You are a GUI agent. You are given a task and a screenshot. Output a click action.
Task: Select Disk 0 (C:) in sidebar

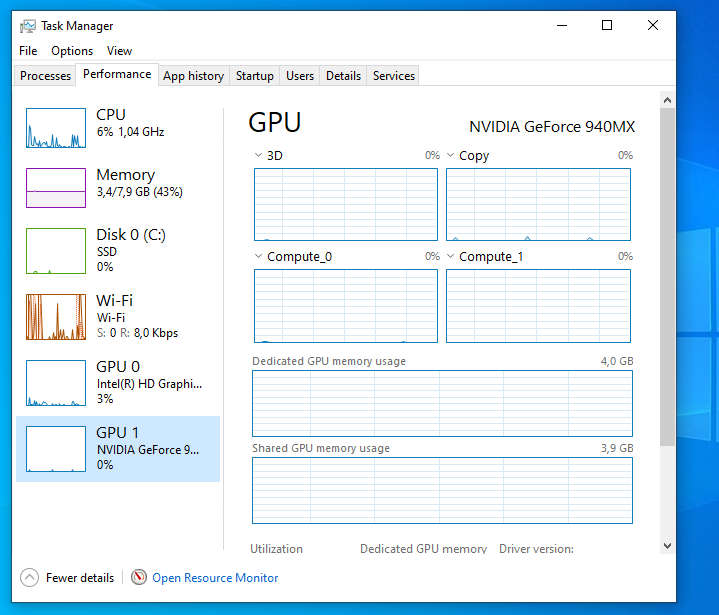(x=130, y=235)
